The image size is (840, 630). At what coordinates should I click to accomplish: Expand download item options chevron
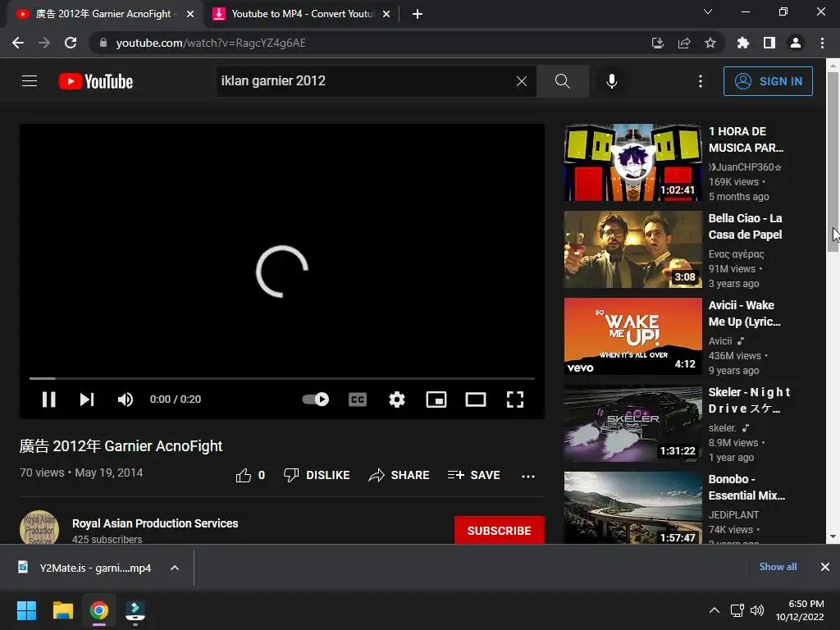pos(175,568)
